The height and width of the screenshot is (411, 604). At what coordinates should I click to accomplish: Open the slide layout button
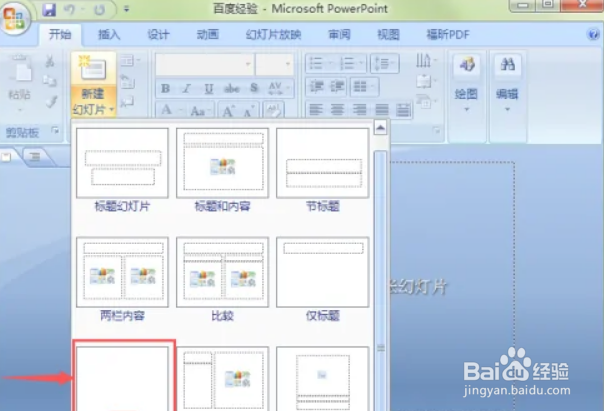tap(129, 61)
